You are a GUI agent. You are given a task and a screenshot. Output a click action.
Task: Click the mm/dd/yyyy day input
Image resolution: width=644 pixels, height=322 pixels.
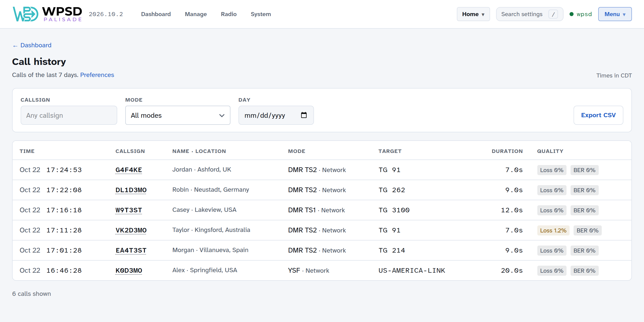point(276,115)
